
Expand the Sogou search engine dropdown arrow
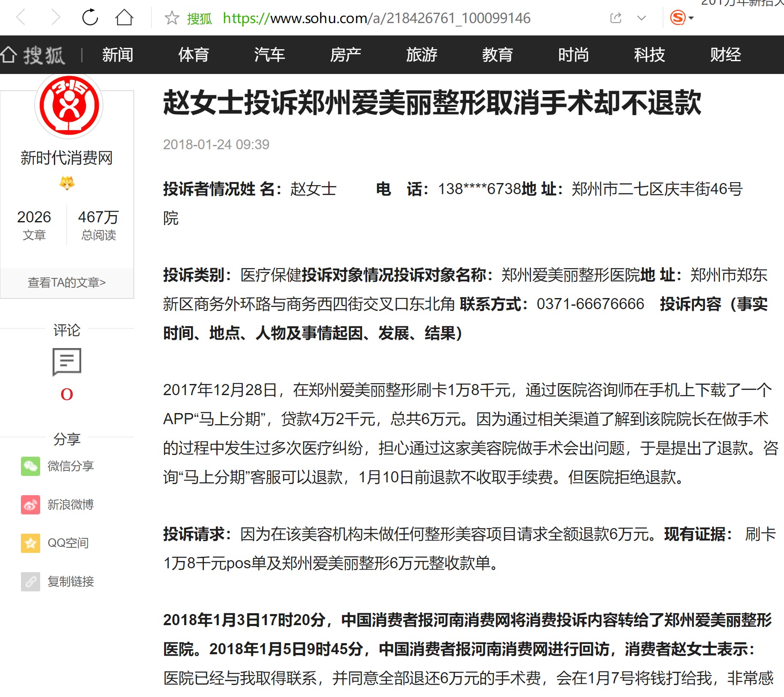click(x=691, y=18)
